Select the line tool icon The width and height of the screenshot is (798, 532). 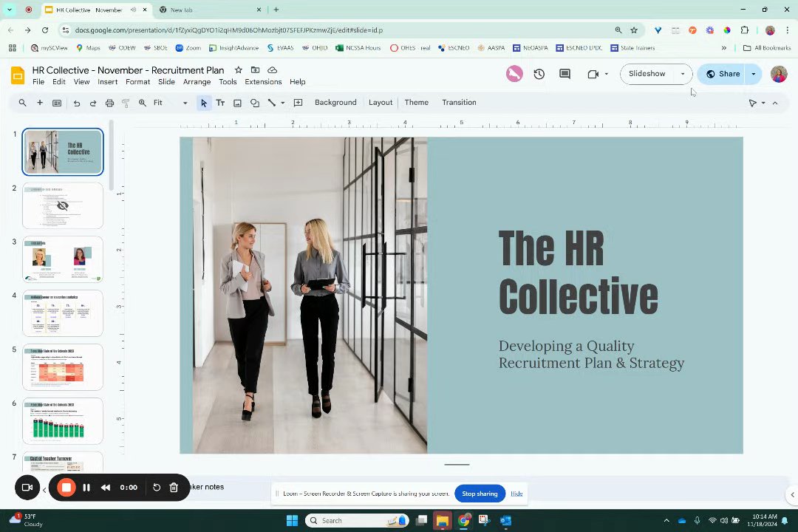(272, 103)
